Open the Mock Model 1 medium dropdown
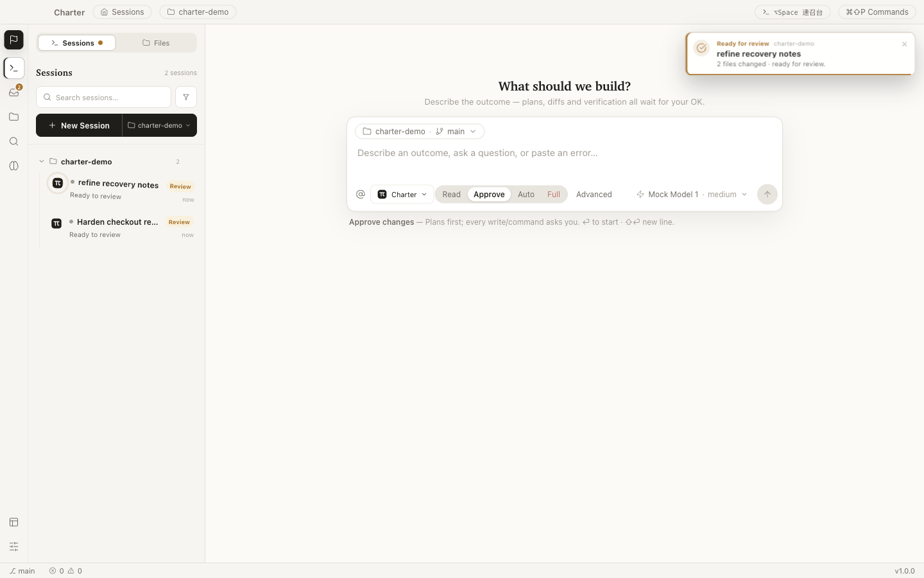The height and width of the screenshot is (578, 924). point(692,195)
